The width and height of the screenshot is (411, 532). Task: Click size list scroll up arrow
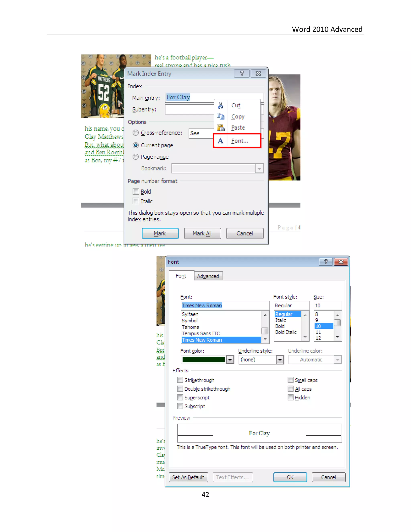[338, 315]
